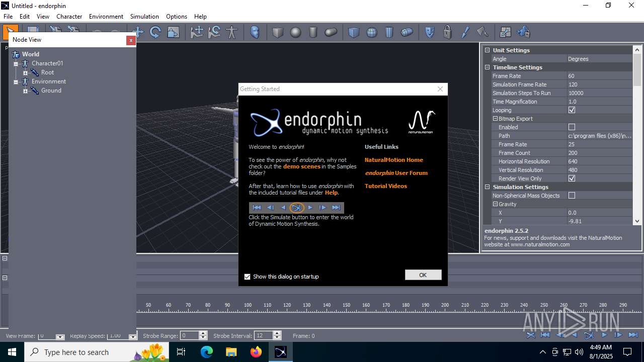Click the Strobe Range input field
The height and width of the screenshot is (362, 644).
[x=189, y=335]
